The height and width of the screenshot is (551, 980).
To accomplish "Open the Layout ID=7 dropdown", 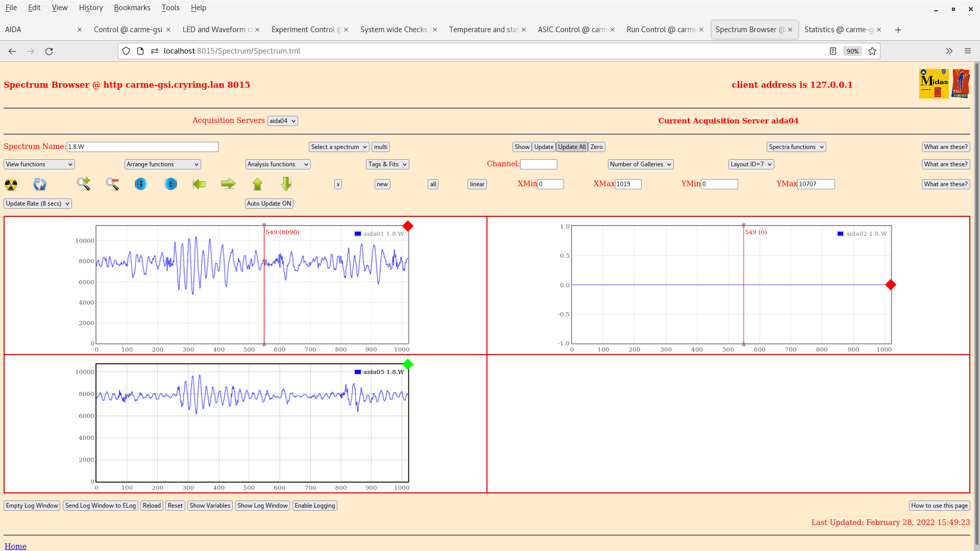I will tap(751, 164).
